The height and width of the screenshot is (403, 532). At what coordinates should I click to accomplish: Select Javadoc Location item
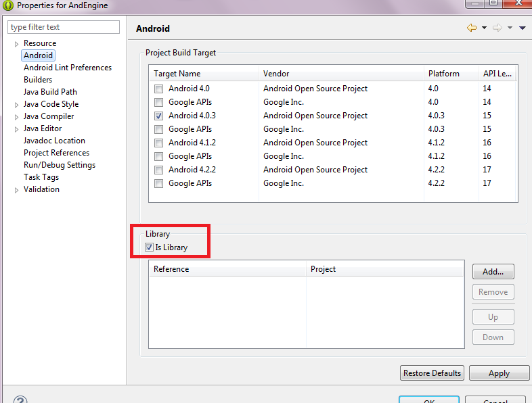click(x=54, y=141)
